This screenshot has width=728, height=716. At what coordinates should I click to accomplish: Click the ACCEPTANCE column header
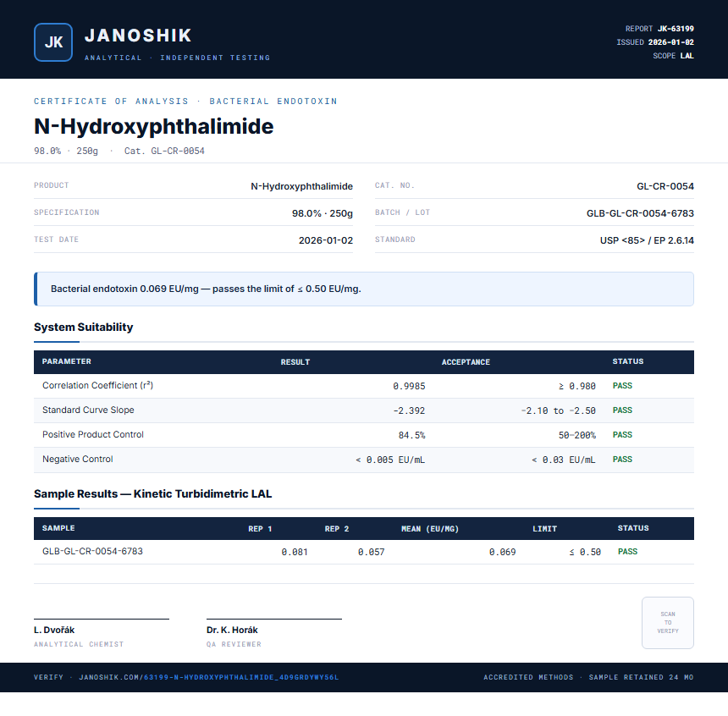466,362
